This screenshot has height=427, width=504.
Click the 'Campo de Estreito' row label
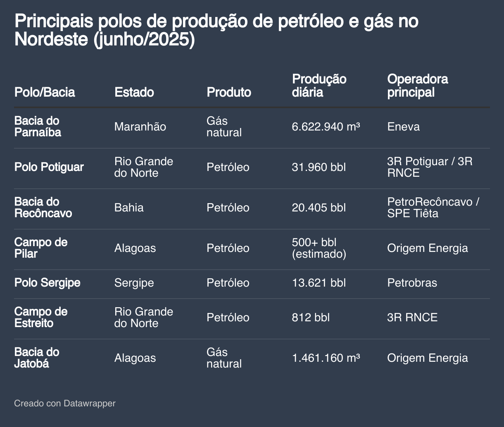(x=40, y=318)
